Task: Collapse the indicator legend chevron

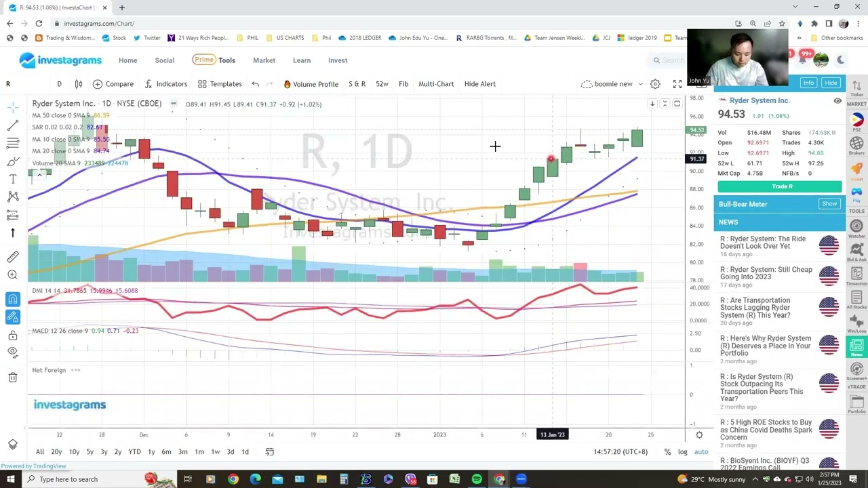Action: tap(39, 174)
